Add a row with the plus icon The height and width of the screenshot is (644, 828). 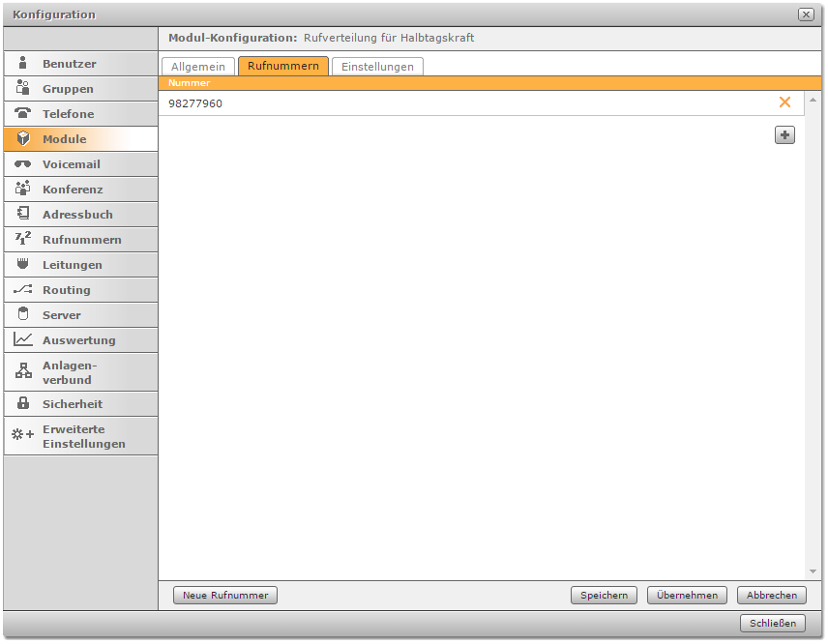point(784,135)
